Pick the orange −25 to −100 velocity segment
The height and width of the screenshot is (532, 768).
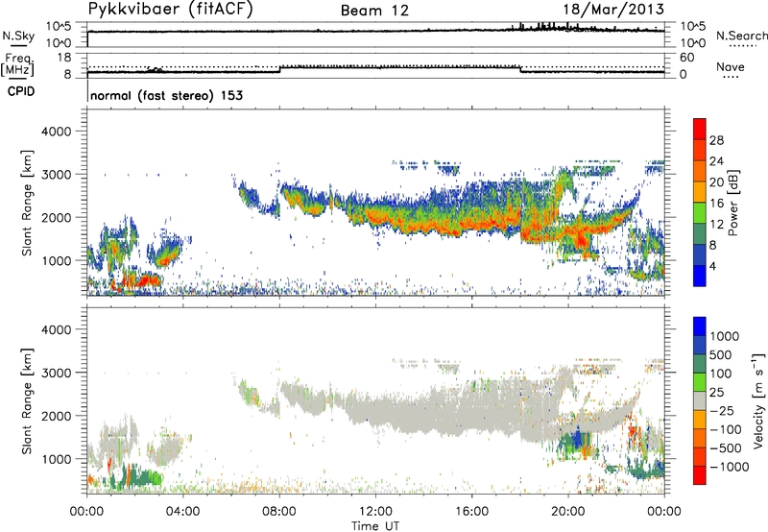click(x=700, y=420)
